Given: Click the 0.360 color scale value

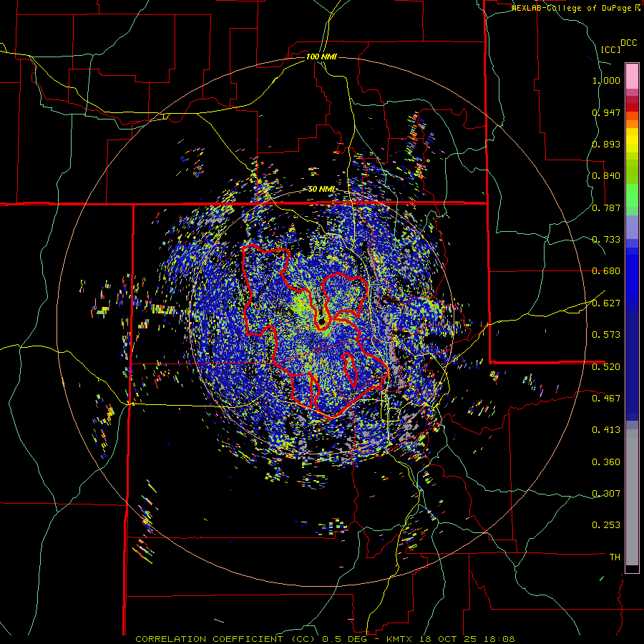Looking at the screenshot, I should 606,462.
